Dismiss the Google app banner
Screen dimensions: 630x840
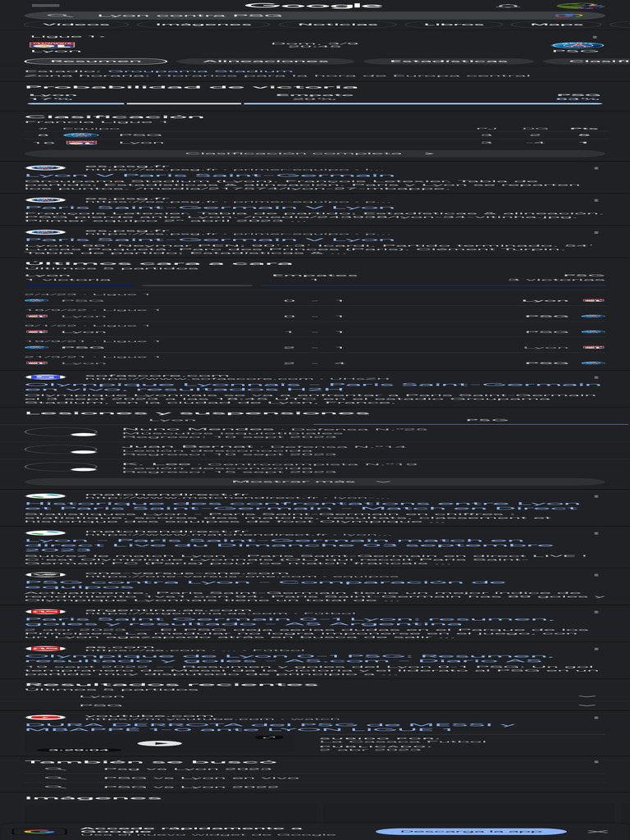click(597, 832)
